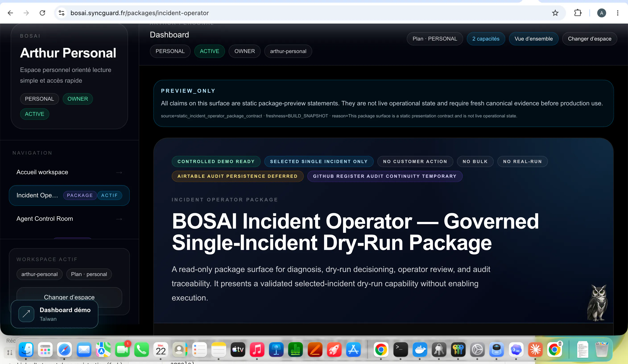This screenshot has height=364, width=628.
Task: Open Calendar showing 22 in the Dock
Action: click(161, 350)
